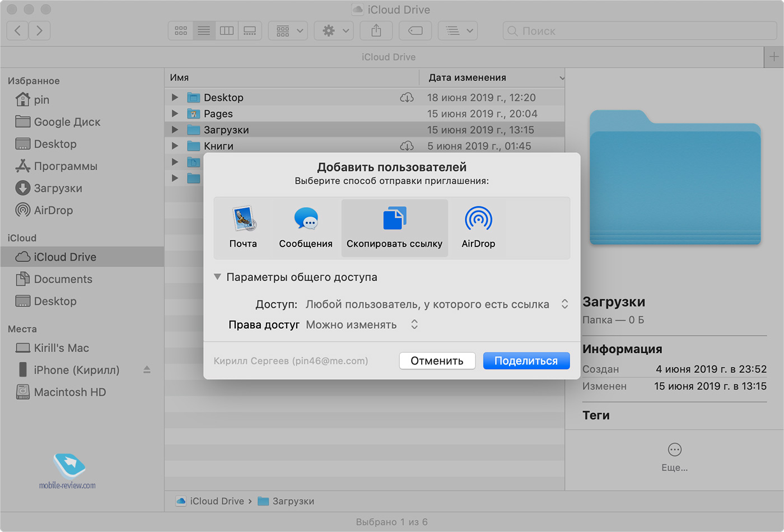Open Google Диск in the sidebar

pos(82,122)
